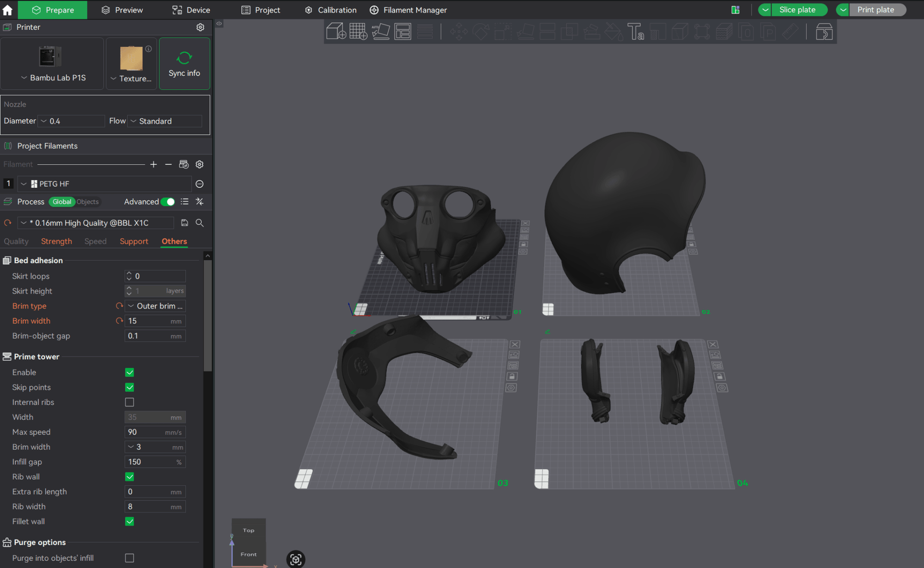
Task: Open filament settings gear icon
Action: [x=200, y=165]
